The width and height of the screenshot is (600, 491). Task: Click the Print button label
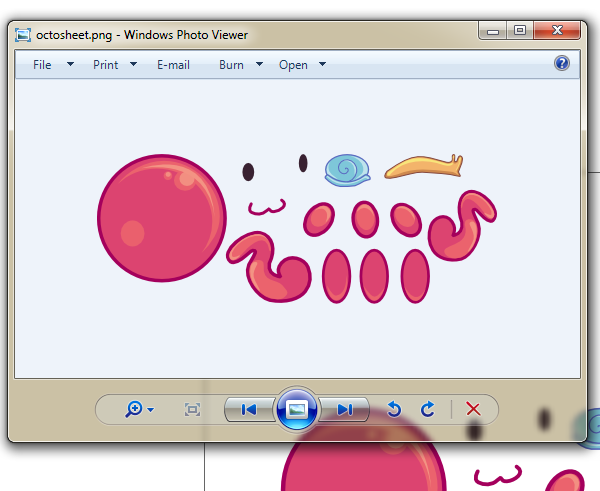[105, 65]
